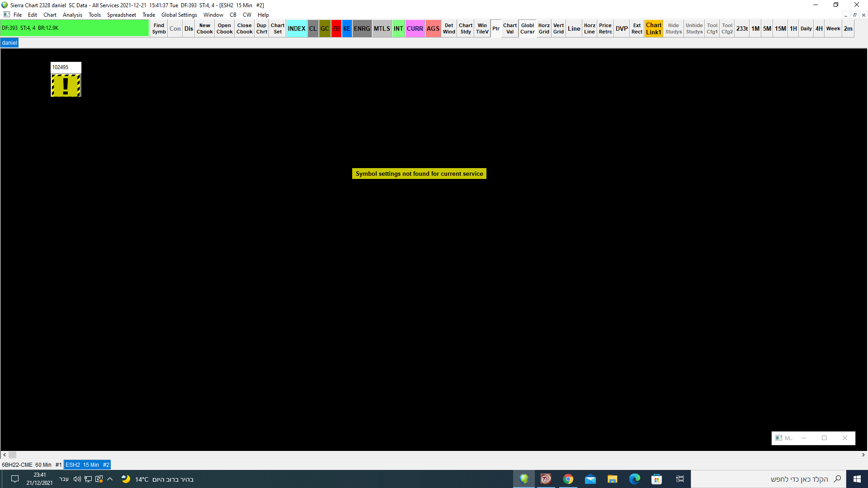
Task: Toggle the Horz Grid display
Action: coord(544,28)
